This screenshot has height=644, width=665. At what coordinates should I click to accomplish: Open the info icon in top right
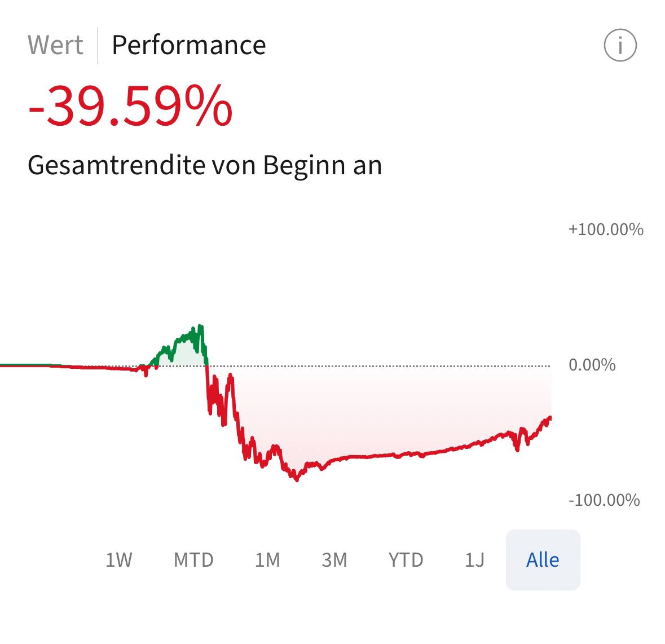[620, 45]
